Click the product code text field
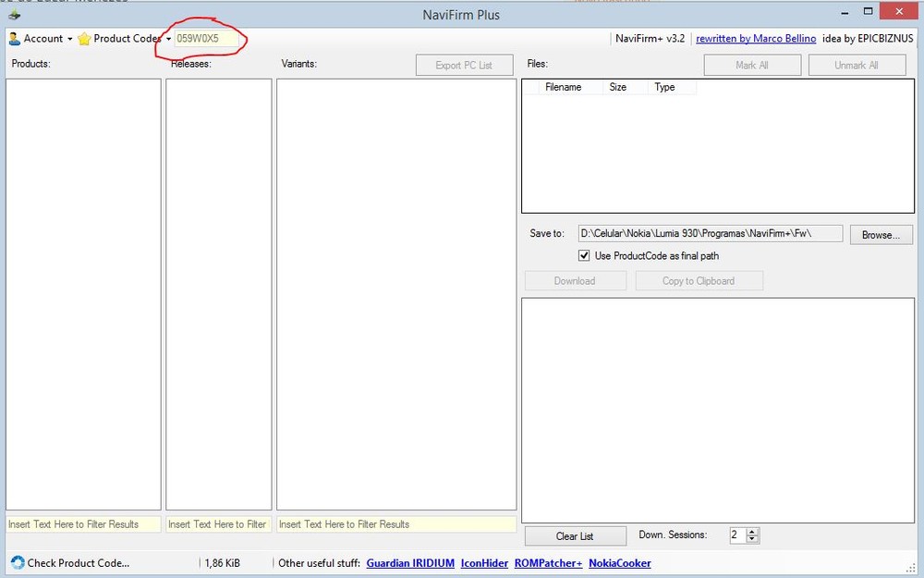Screen dimensions: 924x578 click(x=206, y=39)
